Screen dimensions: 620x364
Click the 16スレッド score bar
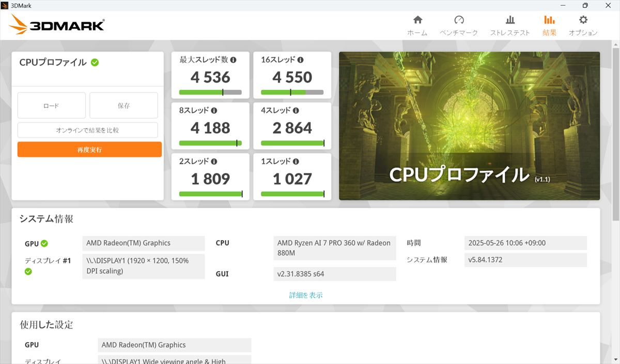pos(292,92)
